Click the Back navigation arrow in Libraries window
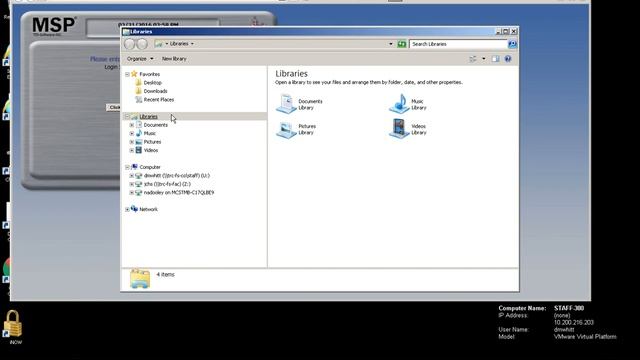 click(130, 44)
